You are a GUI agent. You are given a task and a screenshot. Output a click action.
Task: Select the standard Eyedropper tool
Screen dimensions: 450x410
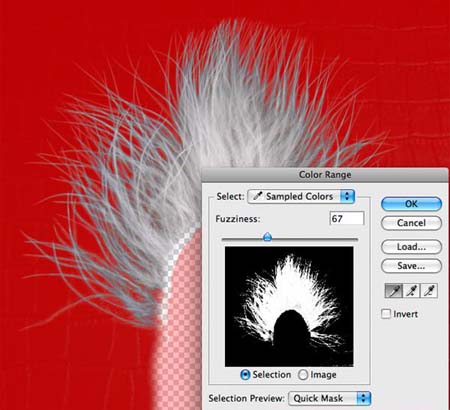tap(394, 291)
